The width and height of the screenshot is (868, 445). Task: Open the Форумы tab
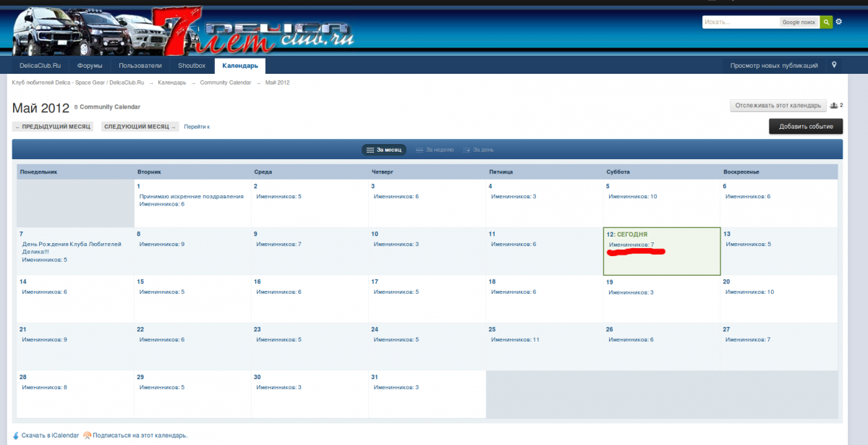click(90, 66)
